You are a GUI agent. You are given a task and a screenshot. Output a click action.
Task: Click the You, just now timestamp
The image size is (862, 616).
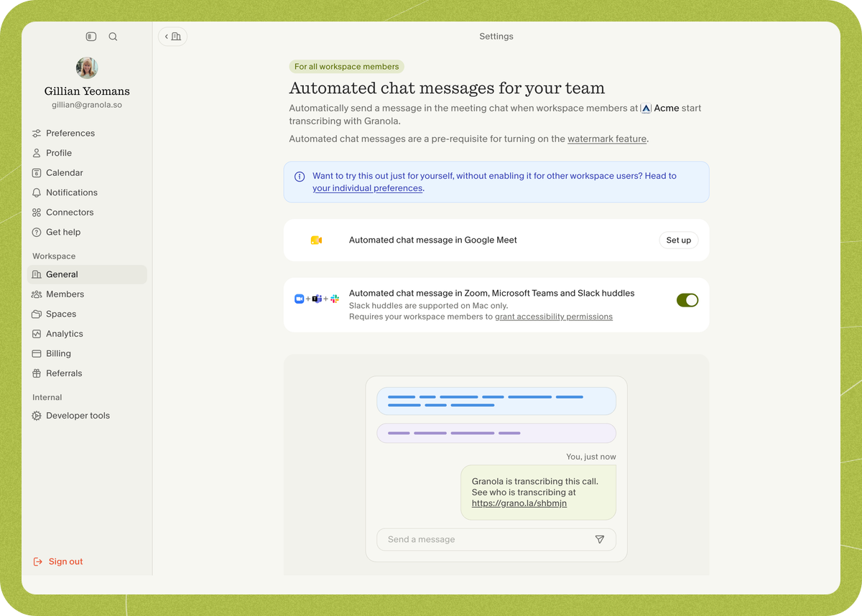click(x=591, y=457)
